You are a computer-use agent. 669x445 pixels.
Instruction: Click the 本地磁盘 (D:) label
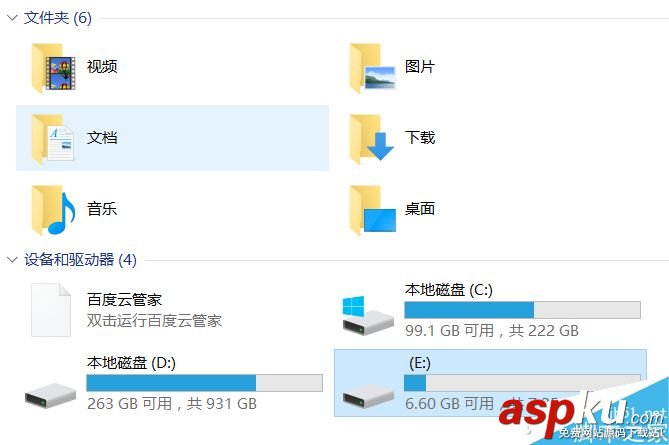pos(131,363)
